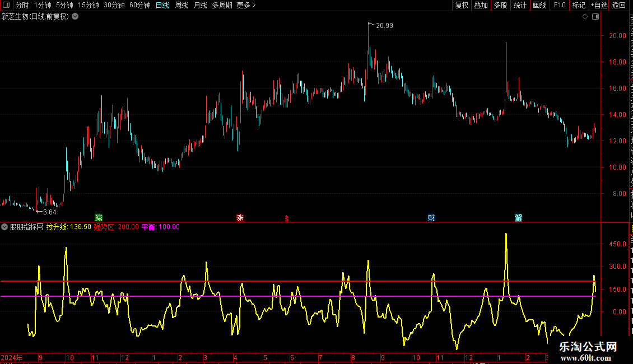Switch to 日线 daily chart

[x=162, y=5]
